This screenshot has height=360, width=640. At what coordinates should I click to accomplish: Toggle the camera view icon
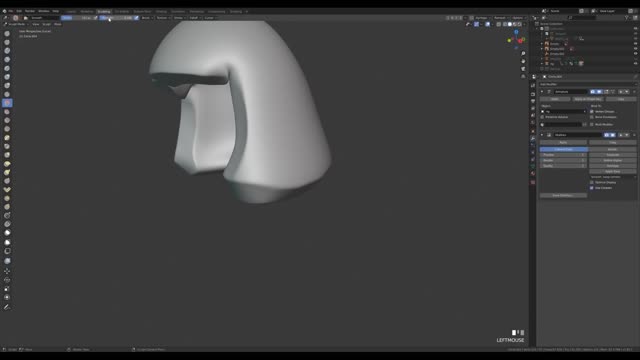click(x=523, y=69)
